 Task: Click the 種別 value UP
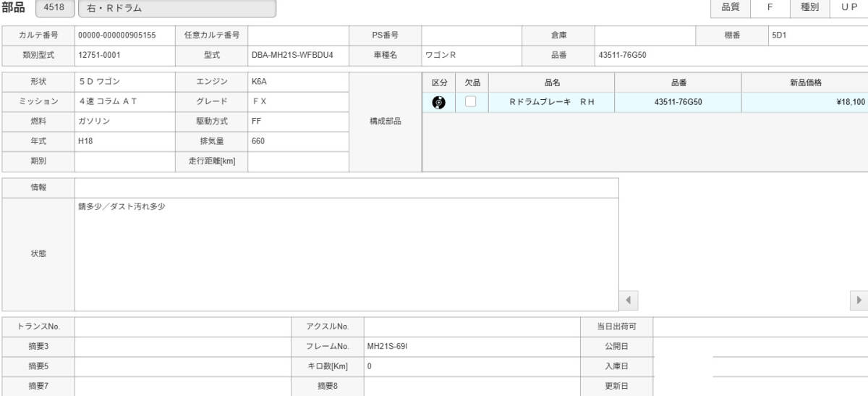(849, 7)
